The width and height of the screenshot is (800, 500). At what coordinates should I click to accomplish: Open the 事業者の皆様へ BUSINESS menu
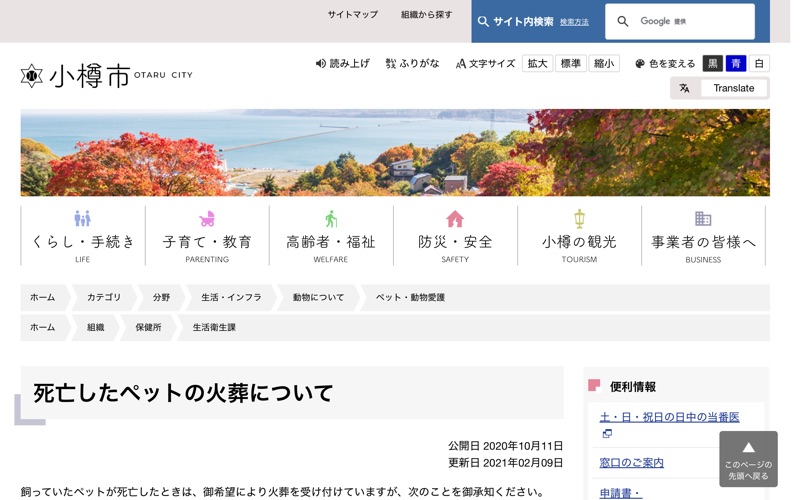pyautogui.click(x=703, y=236)
